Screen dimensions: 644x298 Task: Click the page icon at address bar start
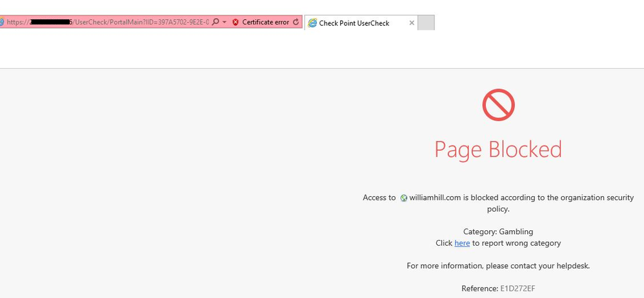2,23
